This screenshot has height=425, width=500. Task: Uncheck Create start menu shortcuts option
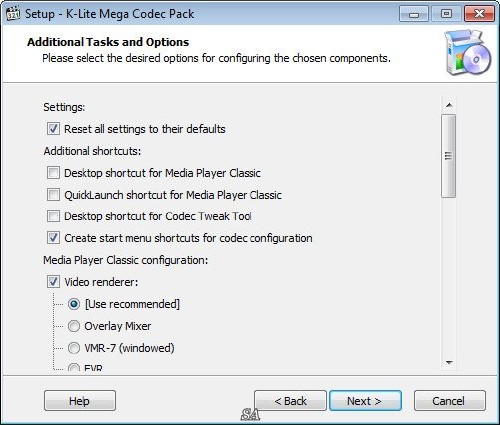53,238
